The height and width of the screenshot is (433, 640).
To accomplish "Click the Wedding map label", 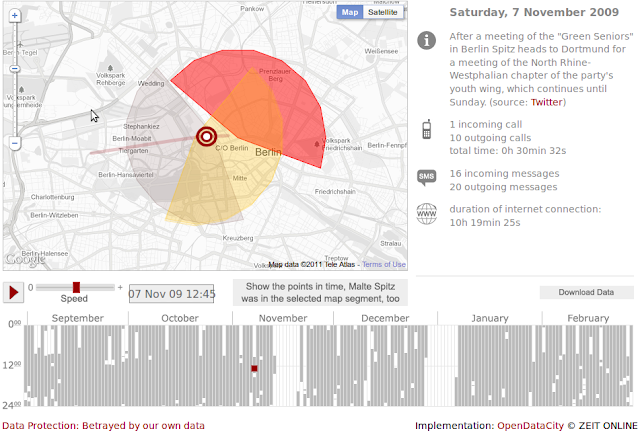I will [151, 83].
